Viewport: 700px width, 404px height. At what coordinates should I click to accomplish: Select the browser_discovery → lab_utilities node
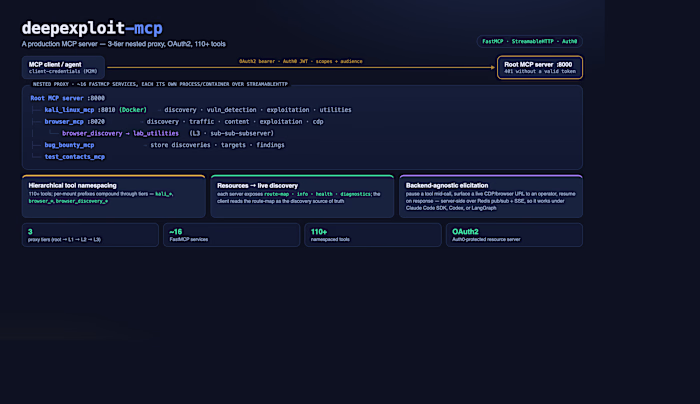pyautogui.click(x=120, y=133)
